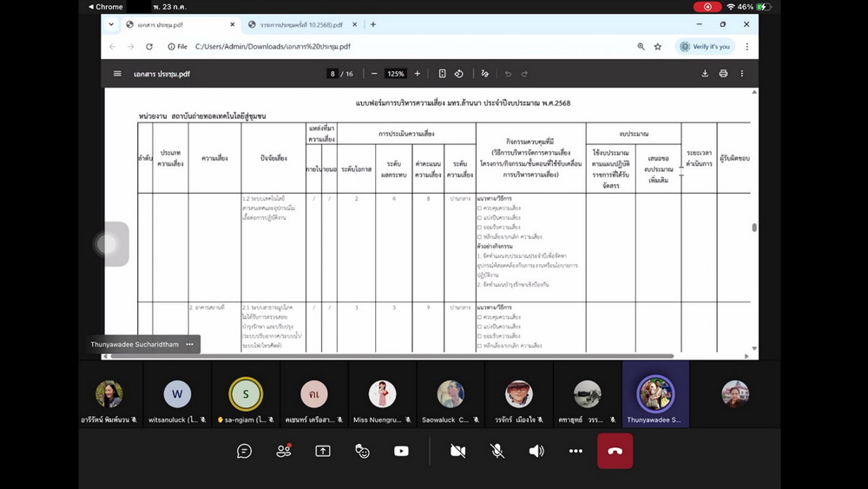This screenshot has height=489, width=868.
Task: Bookmark this page with star icon
Action: click(658, 47)
